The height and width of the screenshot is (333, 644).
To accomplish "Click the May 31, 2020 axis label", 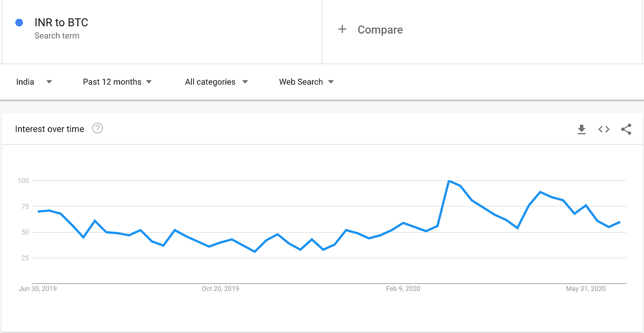I will pos(585,288).
